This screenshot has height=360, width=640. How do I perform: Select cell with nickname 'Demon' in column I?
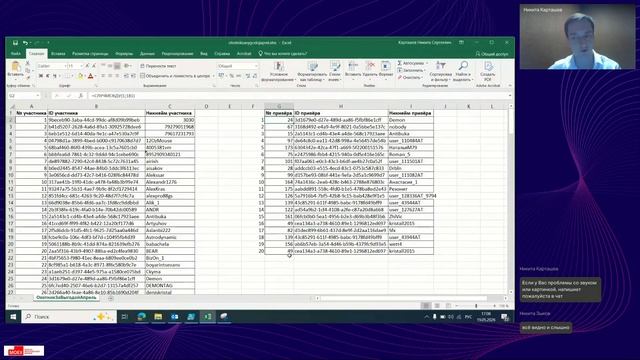click(x=411, y=120)
